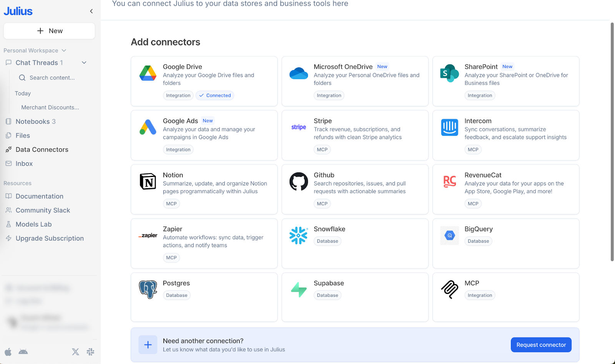
Task: Open Notebooks in the sidebar
Action: pos(36,121)
